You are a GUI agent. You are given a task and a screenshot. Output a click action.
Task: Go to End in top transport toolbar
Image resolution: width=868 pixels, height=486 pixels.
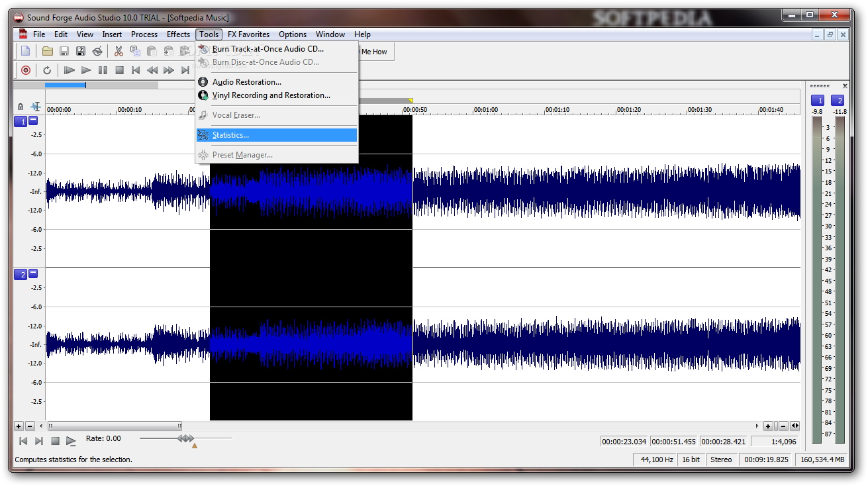pyautogui.click(x=185, y=70)
